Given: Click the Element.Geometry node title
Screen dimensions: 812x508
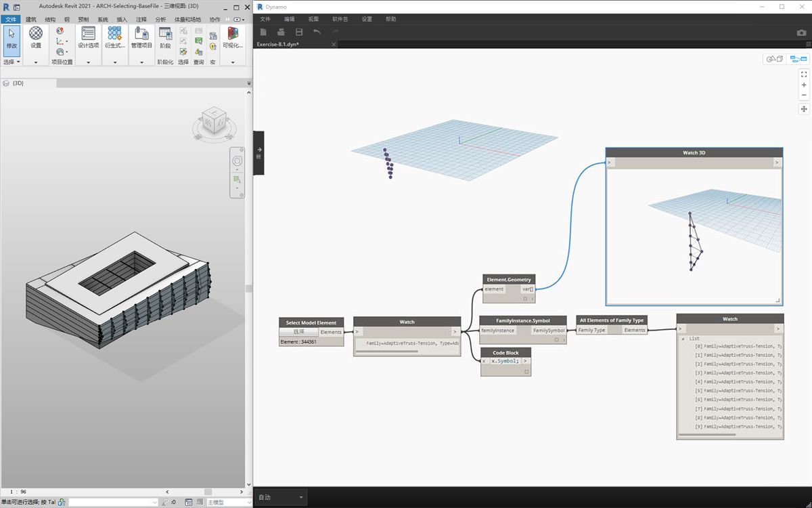Looking at the screenshot, I should pos(510,279).
